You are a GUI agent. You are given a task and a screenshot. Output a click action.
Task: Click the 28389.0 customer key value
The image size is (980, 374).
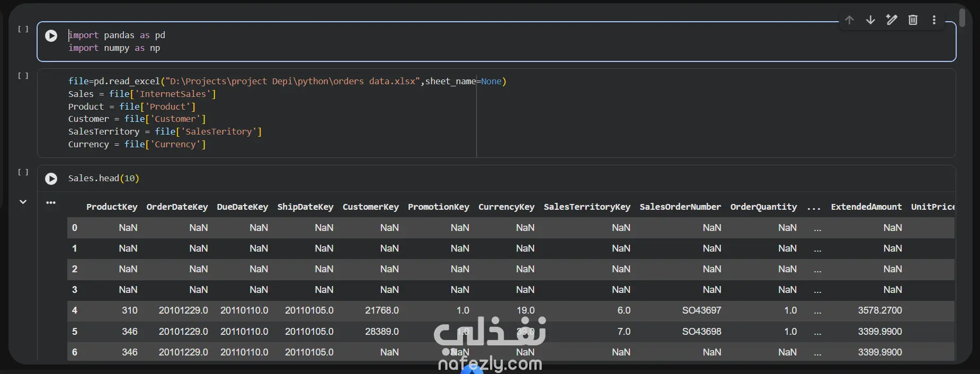tap(382, 332)
